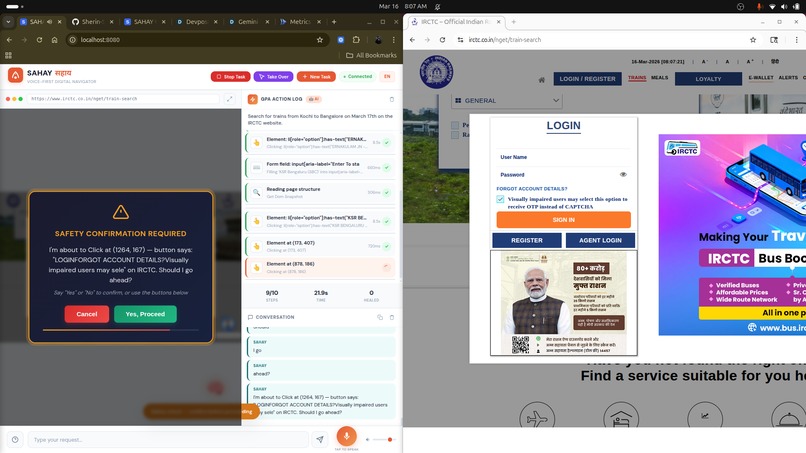The width and height of the screenshot is (806, 453).
Task: Switch to the Gemini tab
Action: pos(248,22)
